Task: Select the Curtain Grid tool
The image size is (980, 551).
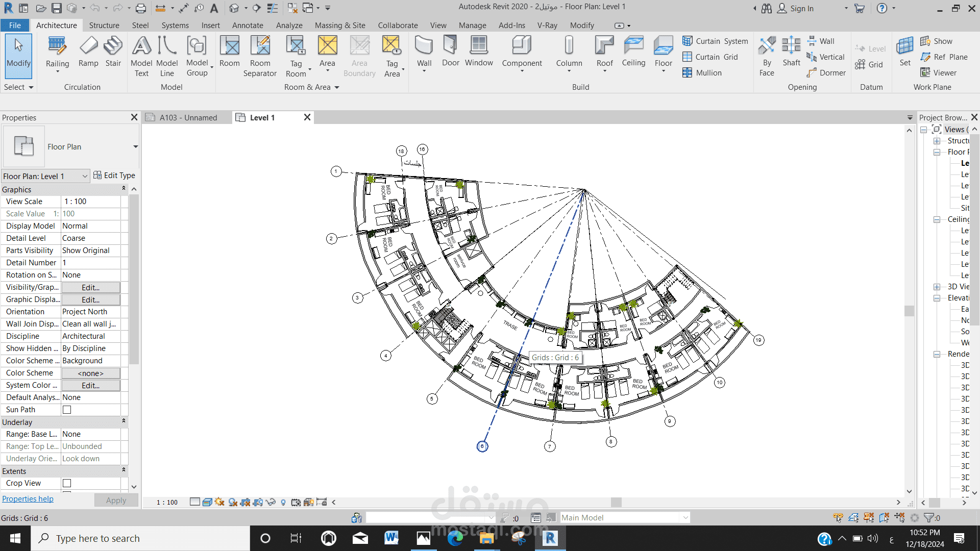Action: pos(710,57)
